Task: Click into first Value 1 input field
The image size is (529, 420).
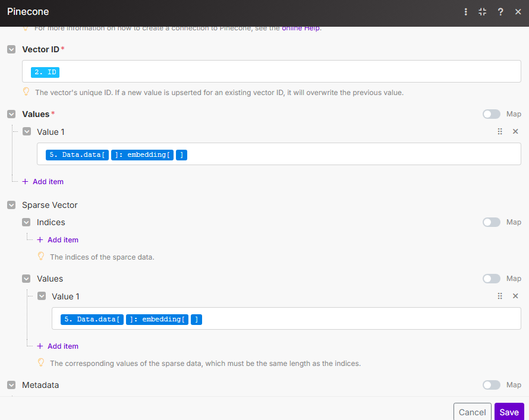Action: tap(279, 154)
